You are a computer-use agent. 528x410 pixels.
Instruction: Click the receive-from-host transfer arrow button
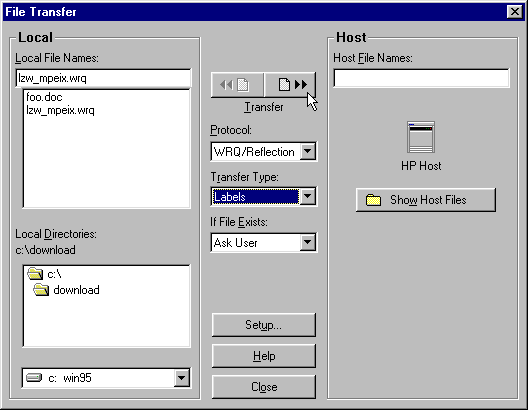click(x=237, y=84)
